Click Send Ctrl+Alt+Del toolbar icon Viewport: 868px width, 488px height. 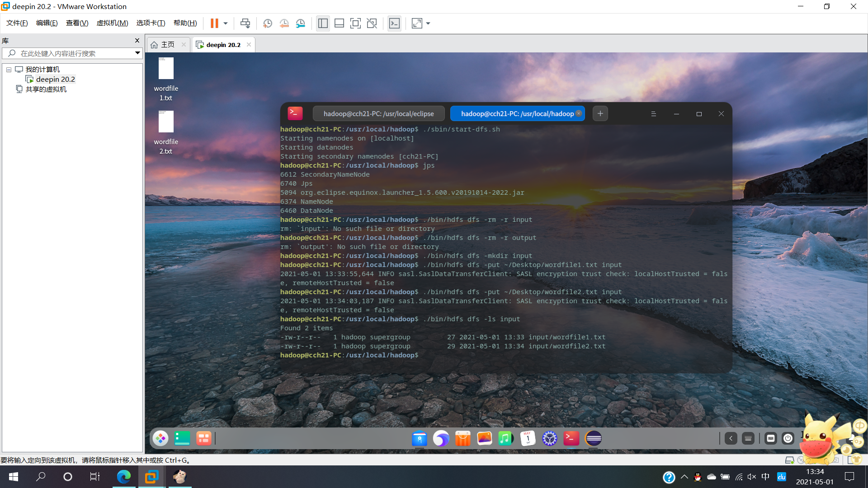[245, 23]
